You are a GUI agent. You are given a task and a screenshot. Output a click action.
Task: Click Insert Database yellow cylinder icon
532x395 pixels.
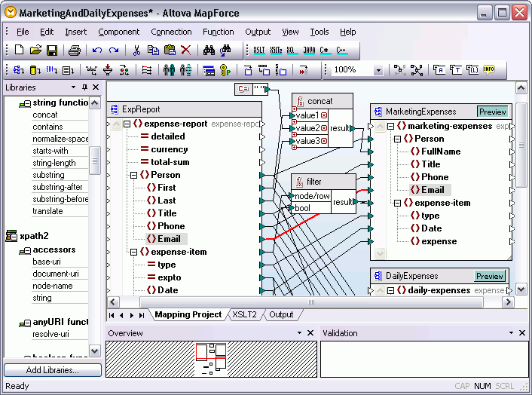pyautogui.click(x=35, y=70)
